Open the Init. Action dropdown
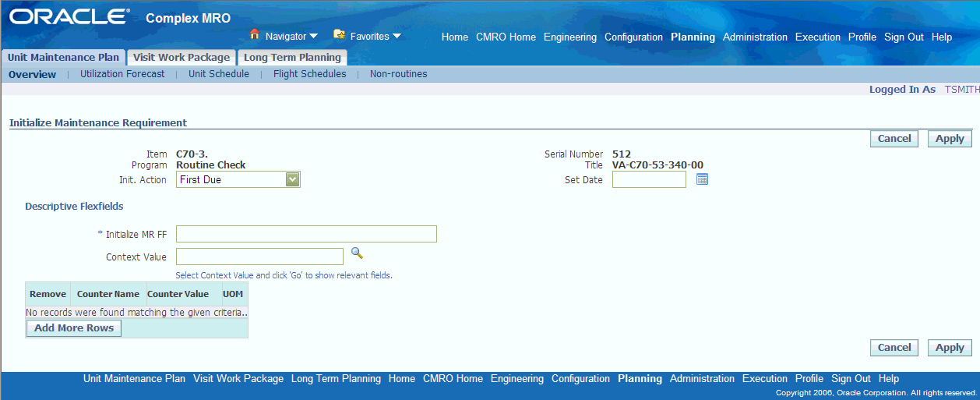This screenshot has height=400, width=980. (238, 179)
